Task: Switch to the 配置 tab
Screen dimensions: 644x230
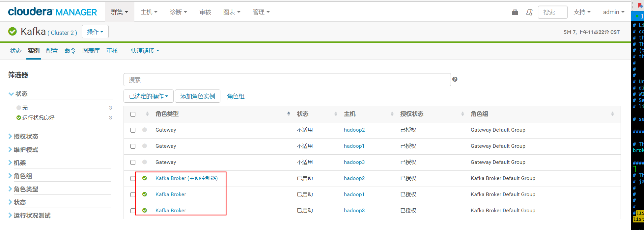Action: pos(52,50)
